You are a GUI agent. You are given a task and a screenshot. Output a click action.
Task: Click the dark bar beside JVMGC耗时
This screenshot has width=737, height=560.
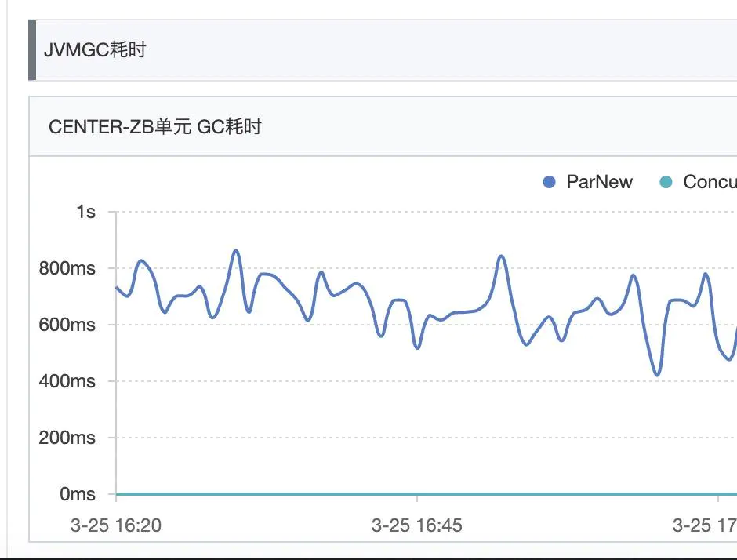[x=32, y=51]
